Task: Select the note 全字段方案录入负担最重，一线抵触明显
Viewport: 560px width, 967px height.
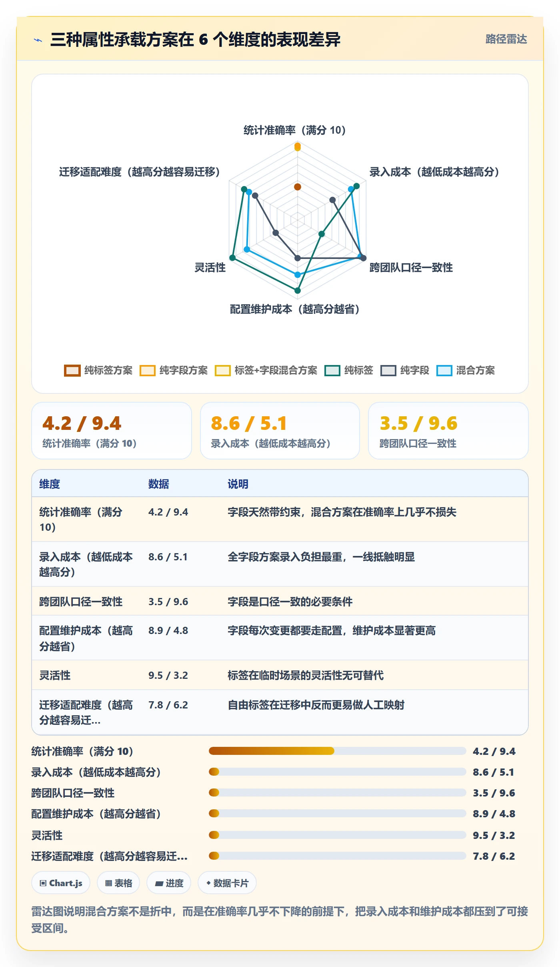Action: click(321, 557)
